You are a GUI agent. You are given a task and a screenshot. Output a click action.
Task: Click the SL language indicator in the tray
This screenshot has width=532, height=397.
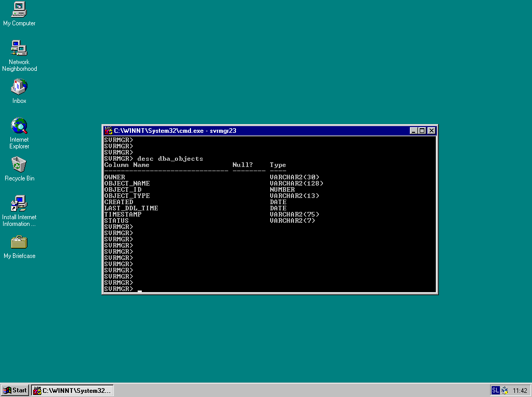pos(495,390)
